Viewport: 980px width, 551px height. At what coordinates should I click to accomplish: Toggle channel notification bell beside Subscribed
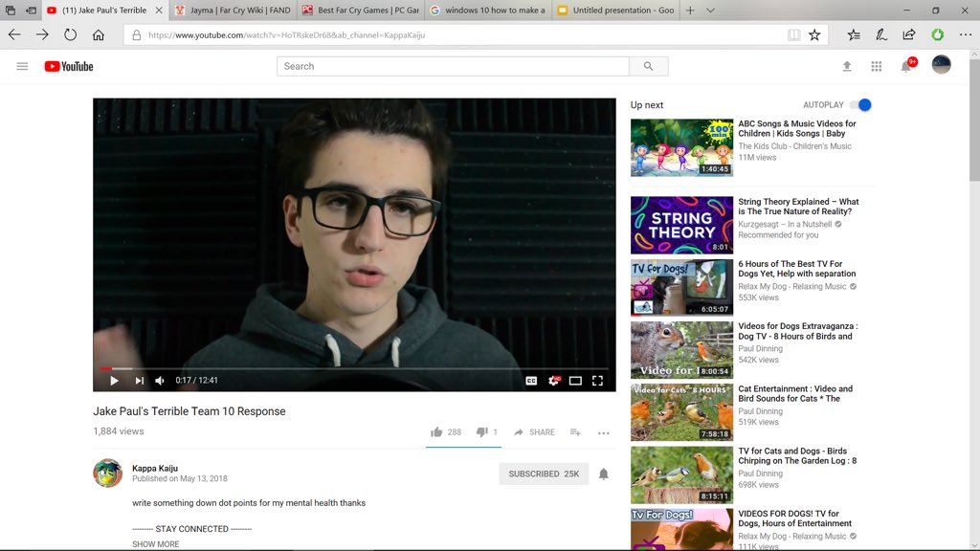603,474
